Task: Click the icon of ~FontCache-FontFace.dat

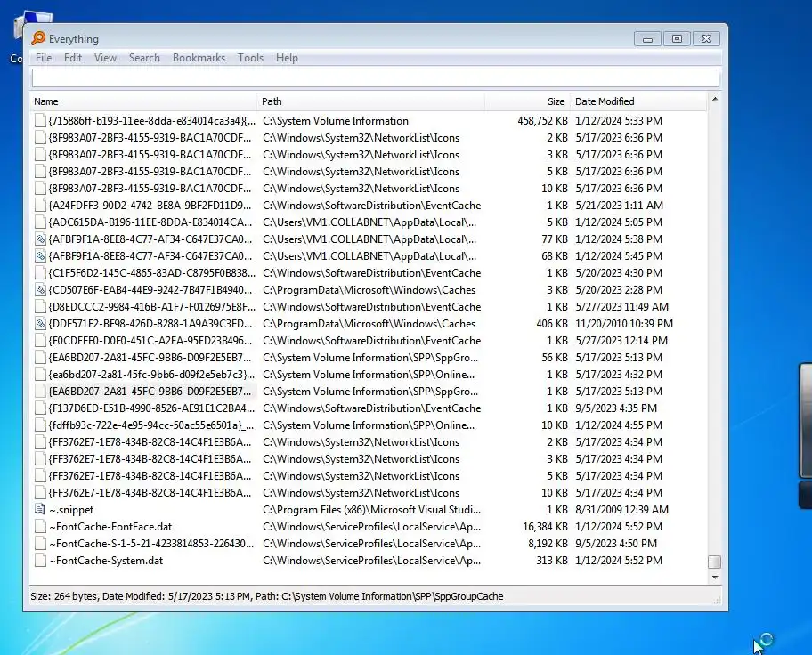Action: [40, 527]
